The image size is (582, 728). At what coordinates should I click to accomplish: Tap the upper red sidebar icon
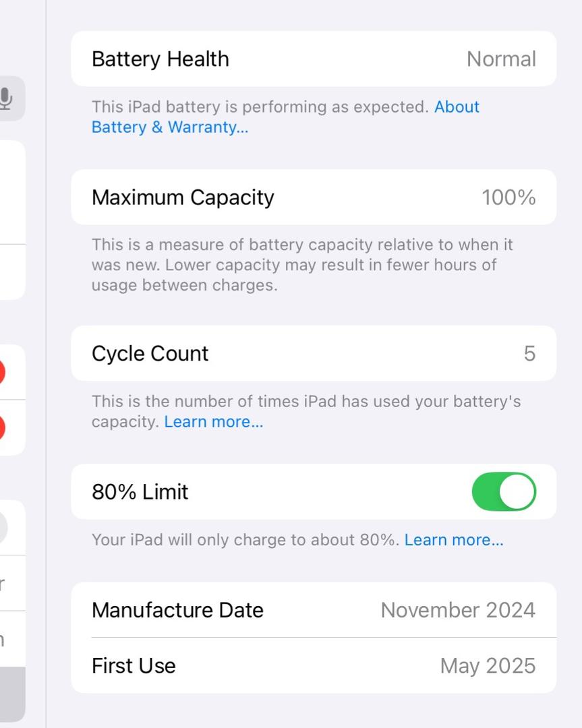(2, 372)
